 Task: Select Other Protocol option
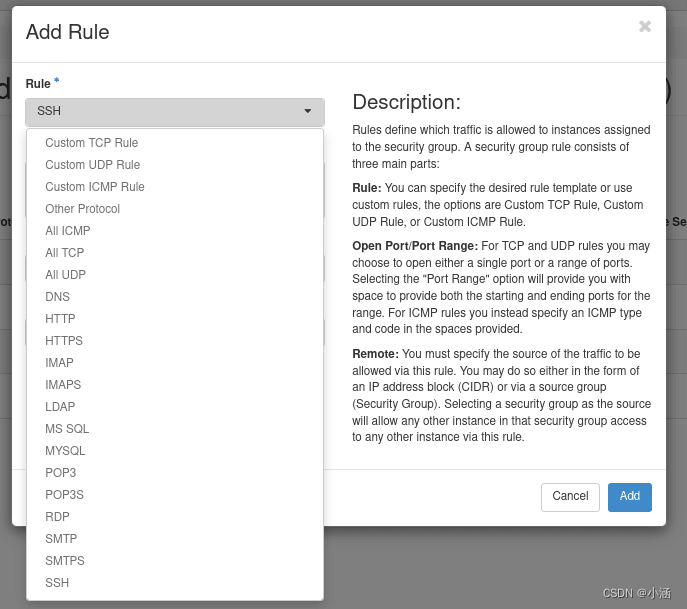tap(83, 209)
